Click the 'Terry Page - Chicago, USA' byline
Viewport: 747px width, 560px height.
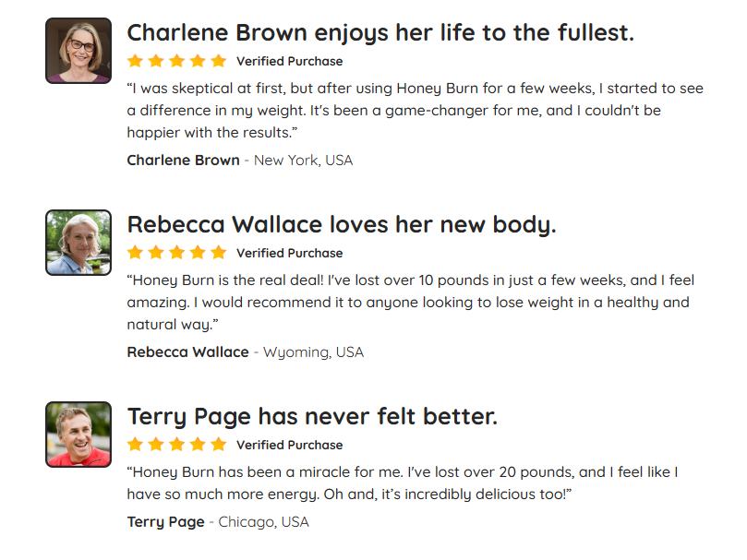pyautogui.click(x=218, y=522)
